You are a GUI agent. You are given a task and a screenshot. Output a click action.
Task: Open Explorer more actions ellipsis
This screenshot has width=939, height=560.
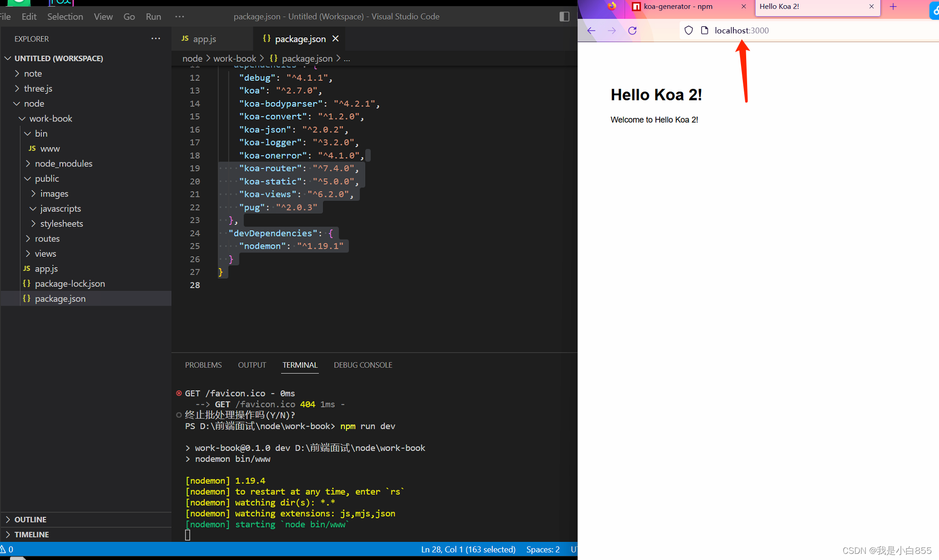click(x=156, y=38)
